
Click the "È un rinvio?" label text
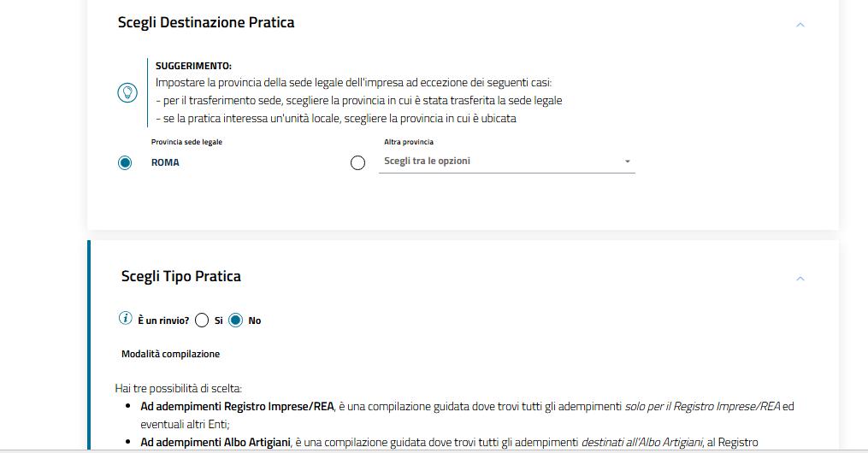163,321
